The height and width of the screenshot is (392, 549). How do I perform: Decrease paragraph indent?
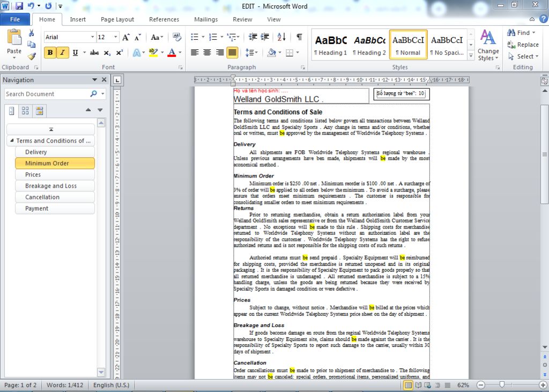tap(253, 37)
